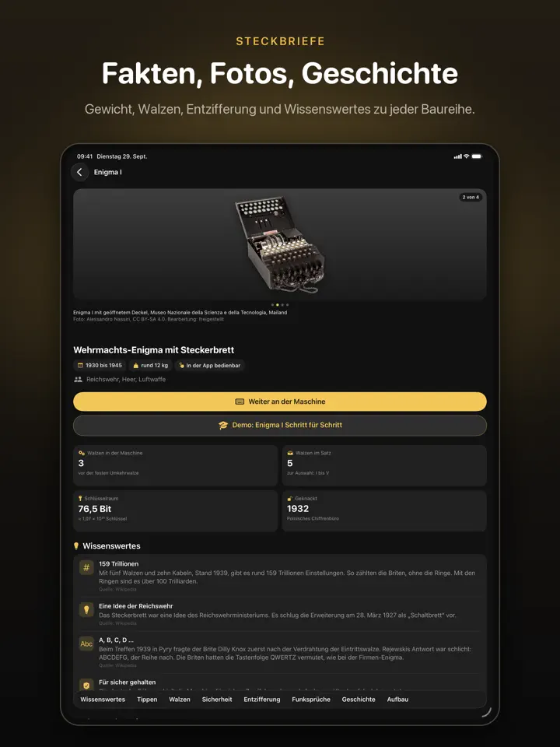This screenshot has height=747, width=560.
Task: Switch to the Entzifferung tab
Action: [x=262, y=700]
